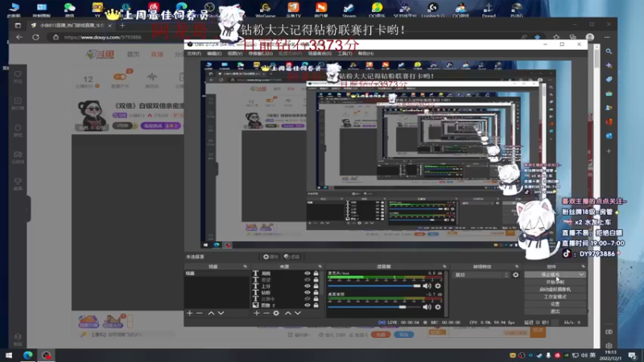The image size is (644, 362).
Task: Open the 文件(F) menu in OBS
Action: (x=194, y=53)
